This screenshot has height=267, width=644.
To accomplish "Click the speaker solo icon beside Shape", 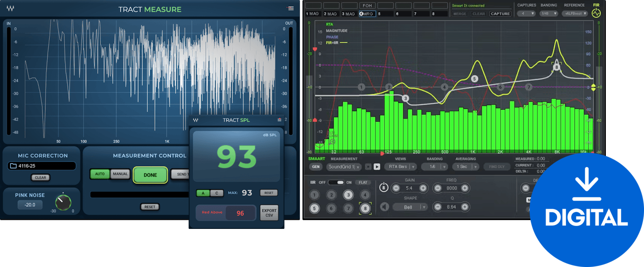I will (x=384, y=207).
